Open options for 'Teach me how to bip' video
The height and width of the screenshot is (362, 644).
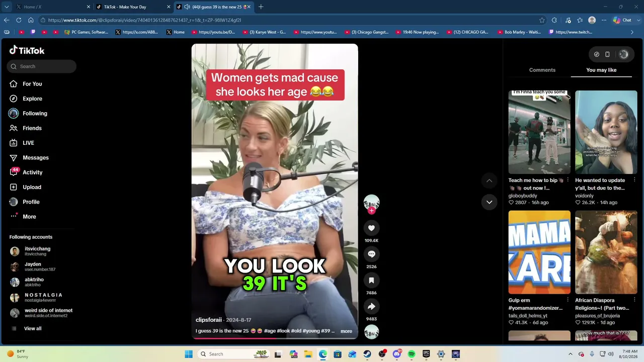tap(568, 180)
